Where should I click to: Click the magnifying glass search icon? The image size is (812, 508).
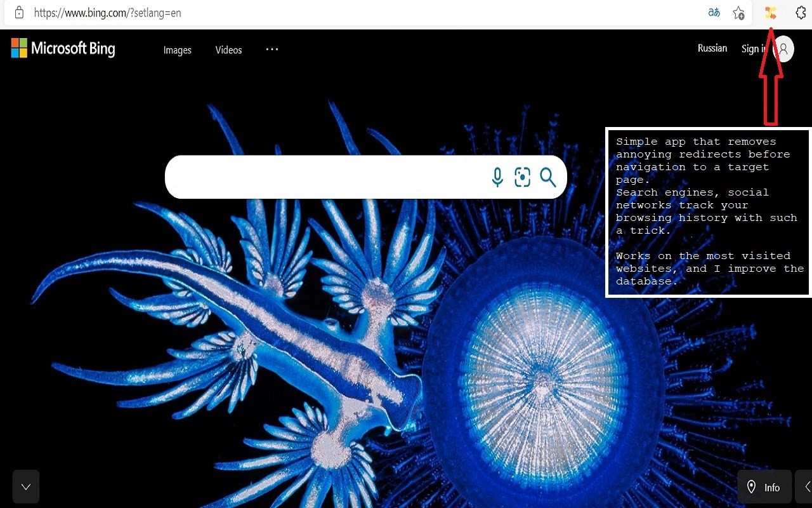click(548, 177)
